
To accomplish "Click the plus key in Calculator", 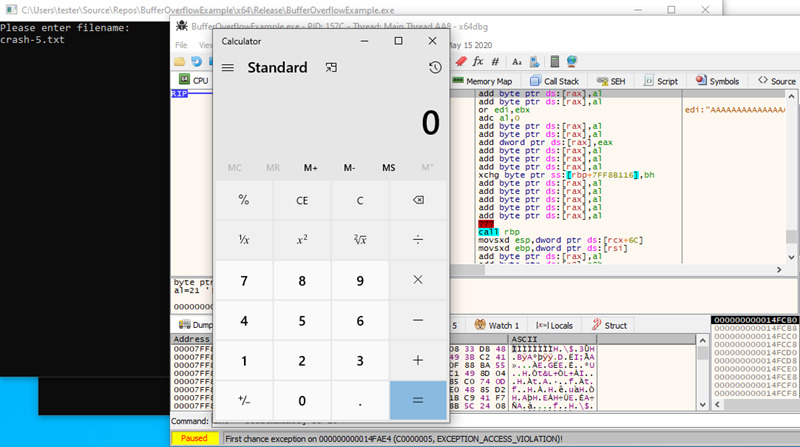I will pyautogui.click(x=418, y=360).
